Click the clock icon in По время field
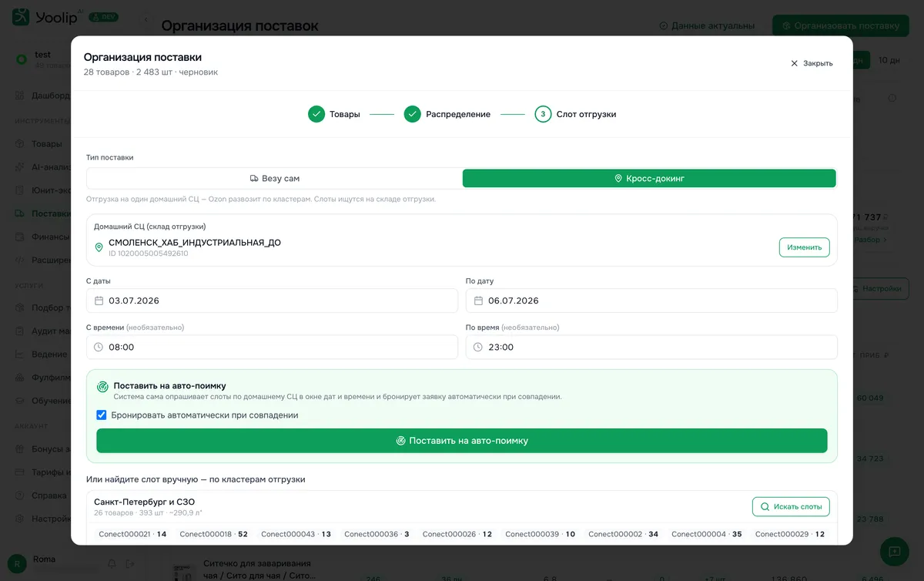 [478, 347]
